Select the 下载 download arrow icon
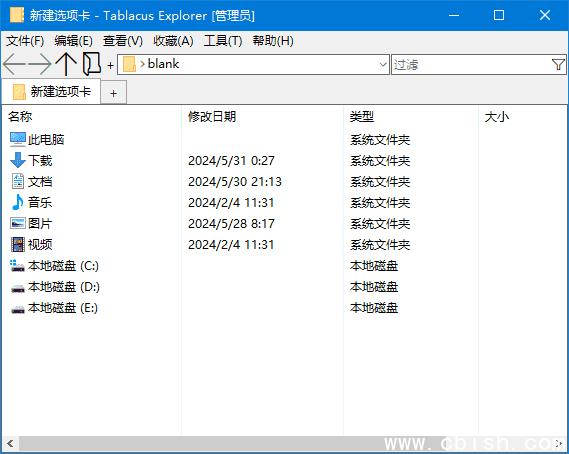Image resolution: width=569 pixels, height=454 pixels. 17,160
